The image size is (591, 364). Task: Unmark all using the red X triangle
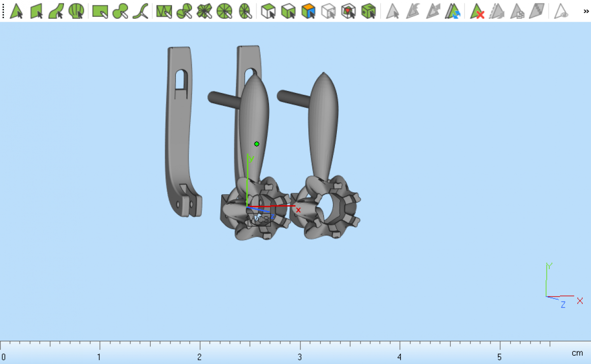[x=477, y=11]
